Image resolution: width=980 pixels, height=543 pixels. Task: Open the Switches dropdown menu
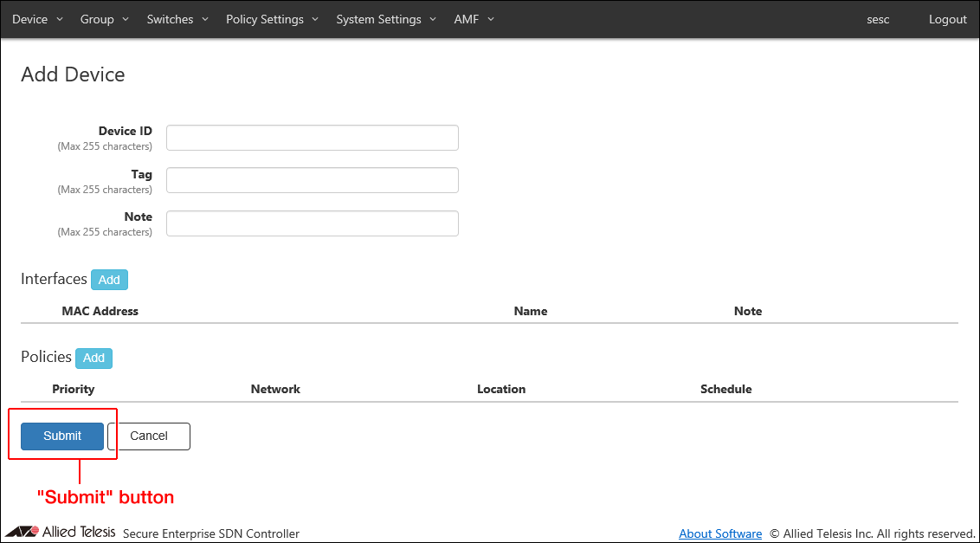(177, 19)
